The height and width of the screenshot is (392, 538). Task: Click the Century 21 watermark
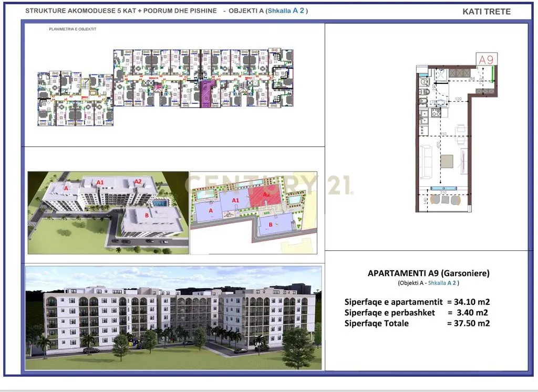pos(271,185)
